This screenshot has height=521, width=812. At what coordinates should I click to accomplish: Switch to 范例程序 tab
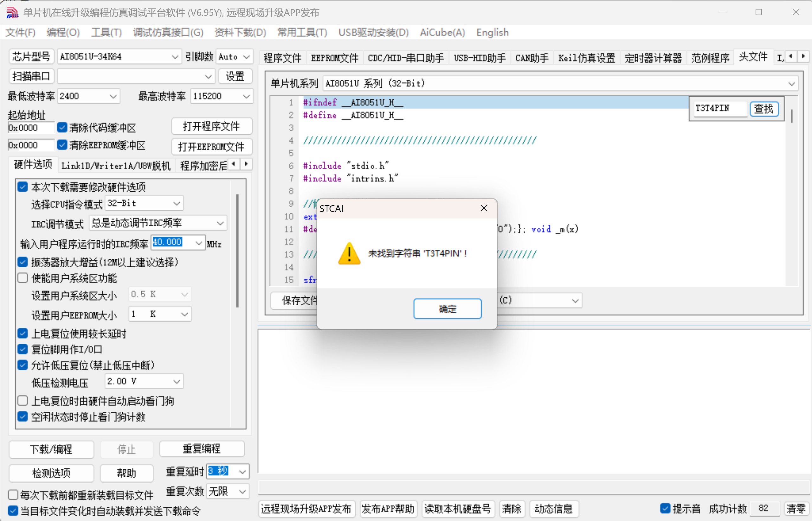coord(710,58)
